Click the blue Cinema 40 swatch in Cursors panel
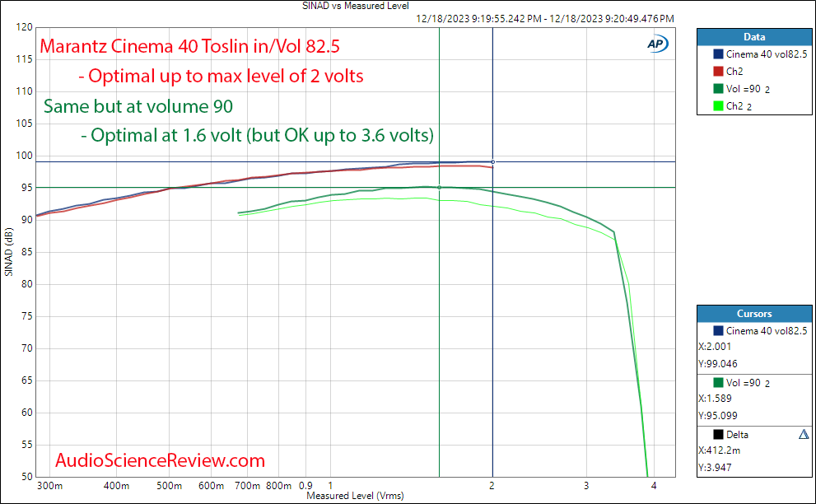This screenshot has width=816, height=504. point(718,330)
